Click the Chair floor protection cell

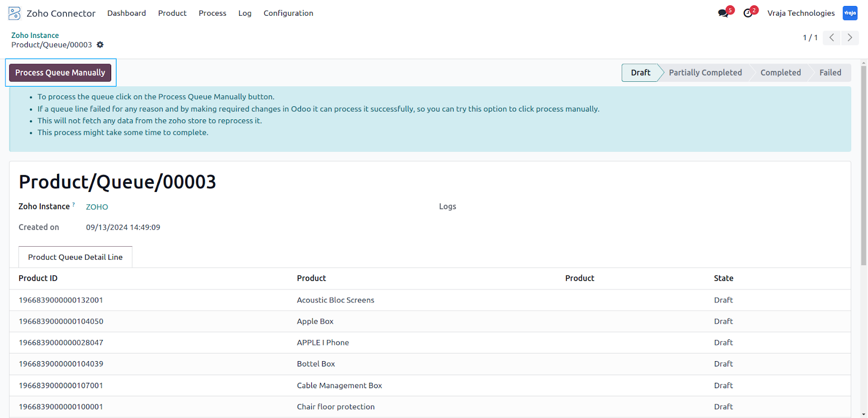point(335,407)
